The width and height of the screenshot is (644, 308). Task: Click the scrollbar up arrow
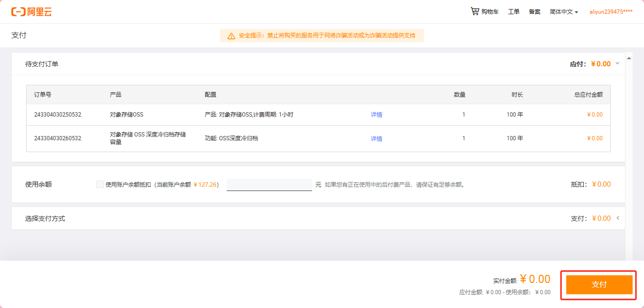point(629,58)
